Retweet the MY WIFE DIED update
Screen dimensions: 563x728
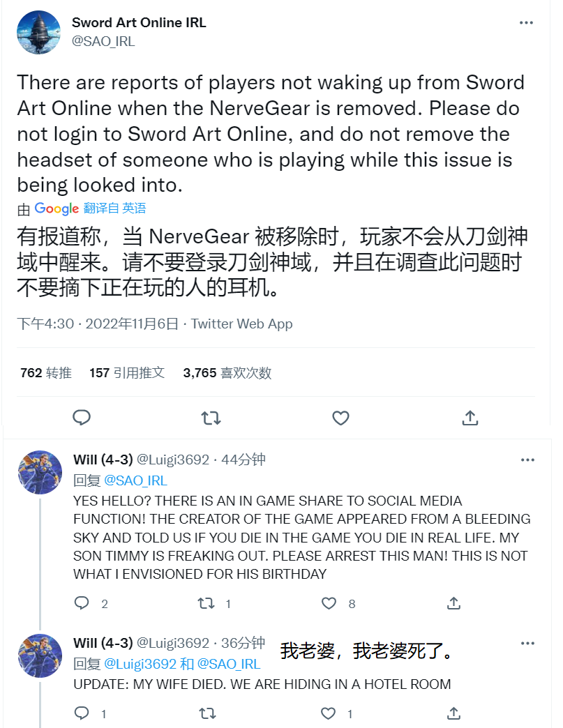click(x=207, y=713)
